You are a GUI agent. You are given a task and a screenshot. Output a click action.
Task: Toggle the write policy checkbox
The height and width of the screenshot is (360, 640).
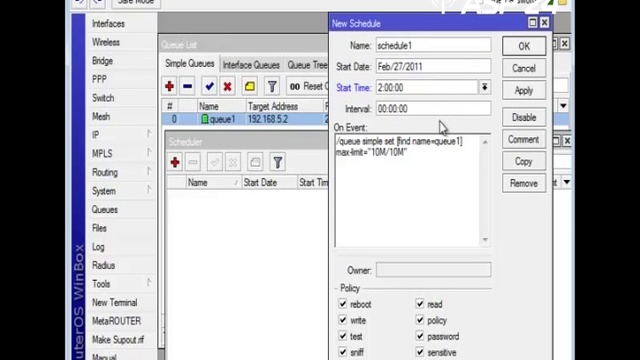pyautogui.click(x=342, y=320)
